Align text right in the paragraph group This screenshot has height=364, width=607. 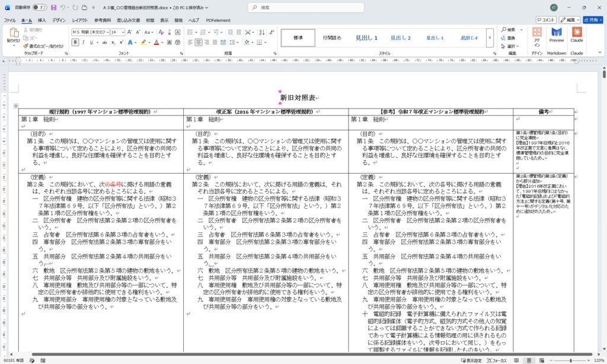pyautogui.click(x=207, y=43)
